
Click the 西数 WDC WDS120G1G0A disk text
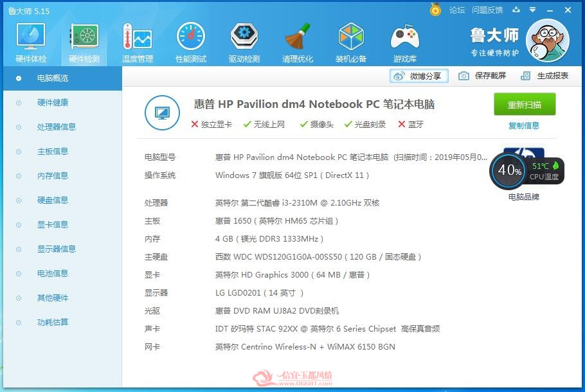point(318,257)
